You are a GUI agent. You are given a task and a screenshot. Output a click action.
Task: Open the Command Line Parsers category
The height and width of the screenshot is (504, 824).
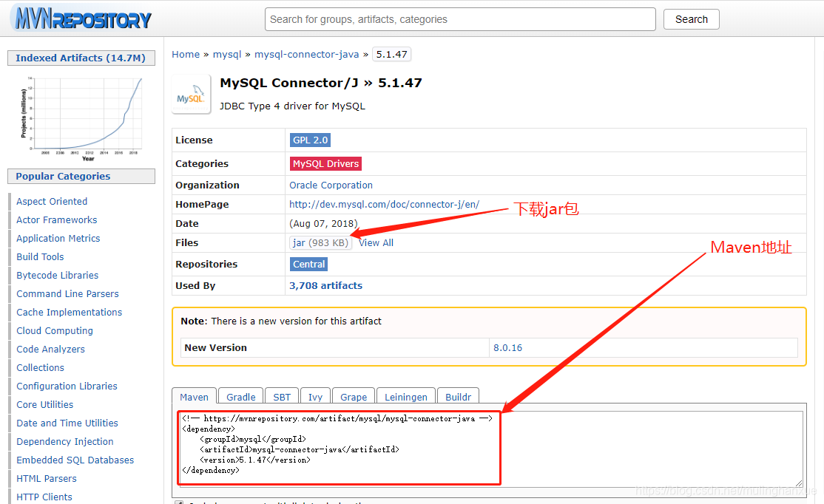[x=68, y=293]
